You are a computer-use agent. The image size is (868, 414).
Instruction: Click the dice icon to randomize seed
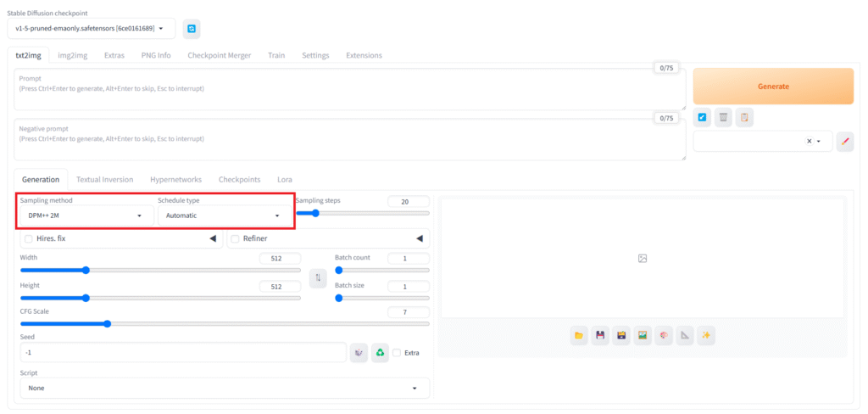359,352
